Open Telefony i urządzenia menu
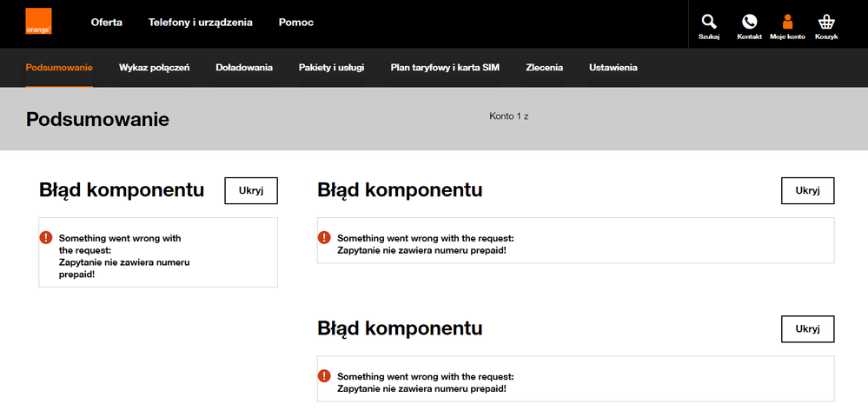The image size is (868, 417). click(201, 23)
